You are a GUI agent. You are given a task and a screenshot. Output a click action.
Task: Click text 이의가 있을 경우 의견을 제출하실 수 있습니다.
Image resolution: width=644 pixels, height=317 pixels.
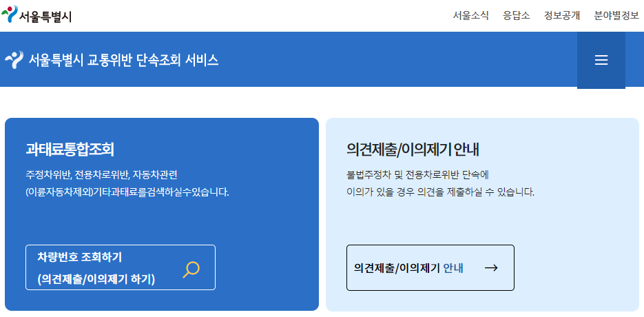click(441, 192)
